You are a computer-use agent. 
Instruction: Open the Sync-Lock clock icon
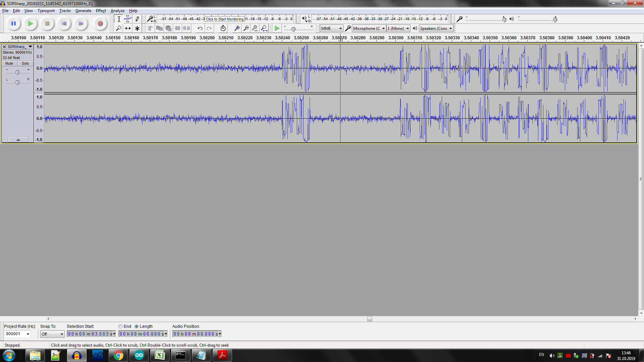point(223,28)
